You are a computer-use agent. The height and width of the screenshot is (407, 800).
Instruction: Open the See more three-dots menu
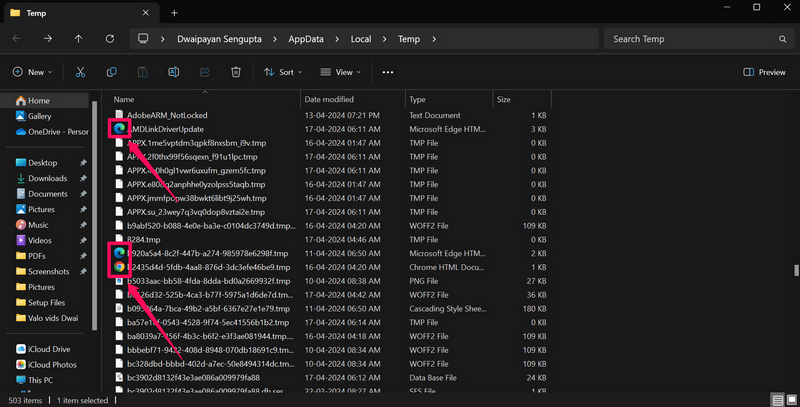tap(388, 72)
